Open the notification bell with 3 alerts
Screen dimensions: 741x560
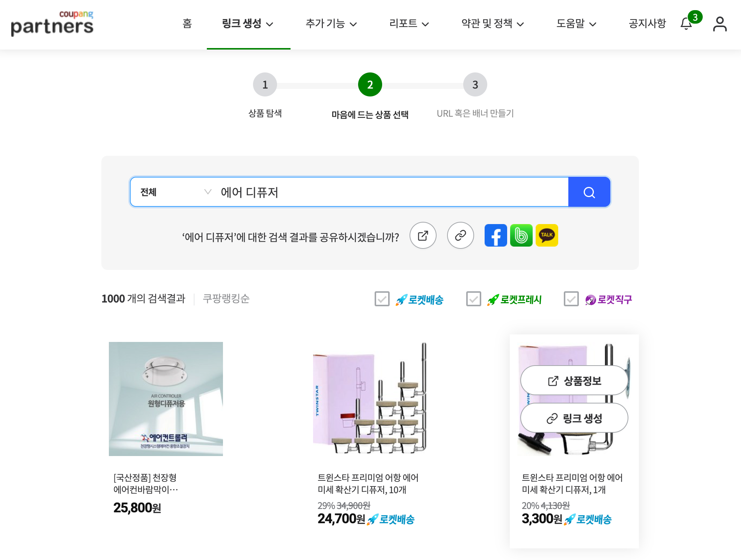pos(687,24)
